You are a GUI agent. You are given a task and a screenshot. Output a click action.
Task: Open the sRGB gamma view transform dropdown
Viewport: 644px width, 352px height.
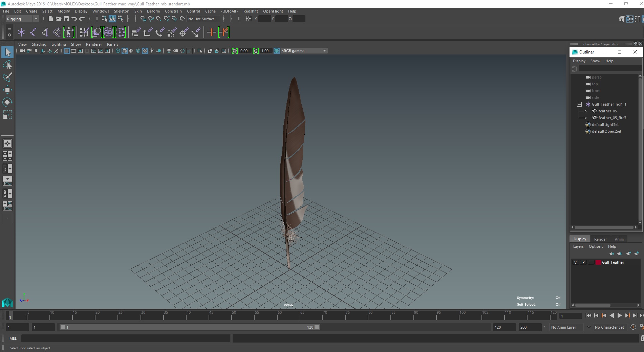pos(304,51)
